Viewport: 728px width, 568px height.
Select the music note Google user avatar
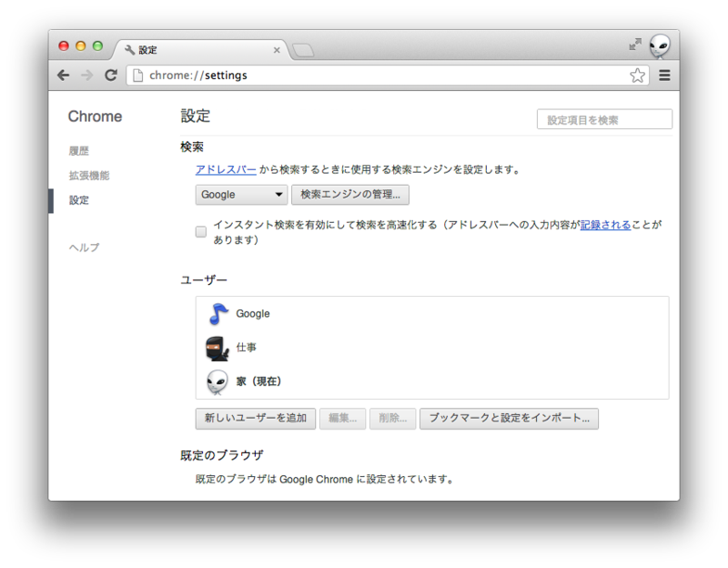217,313
